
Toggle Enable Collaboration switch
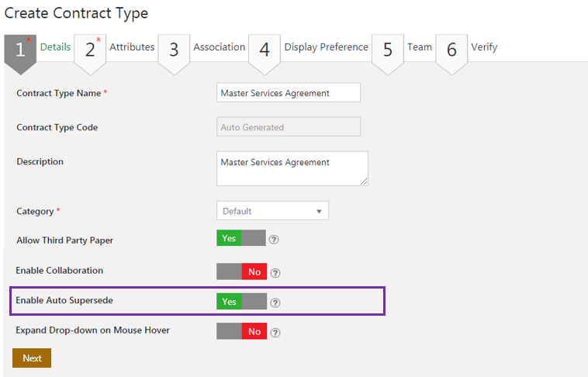[x=240, y=272]
